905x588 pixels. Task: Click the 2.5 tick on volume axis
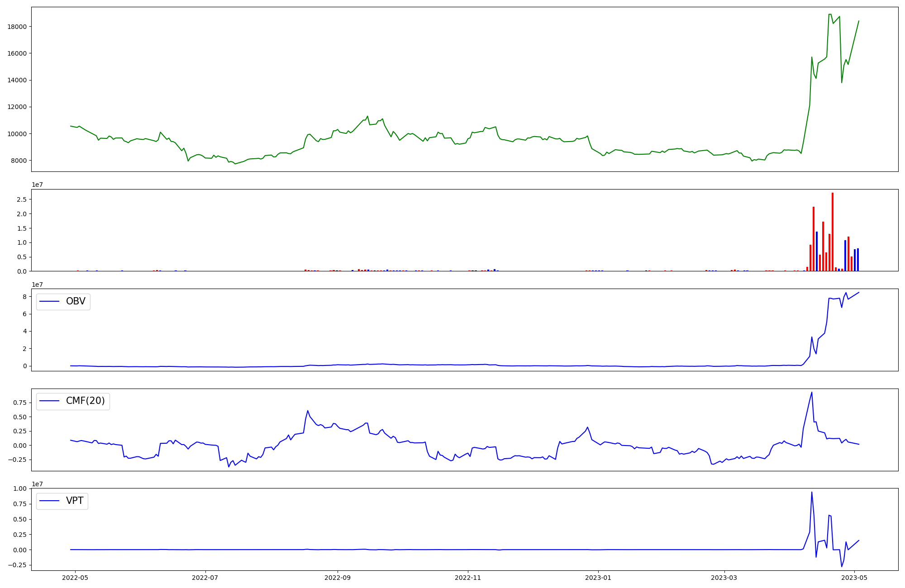pyautogui.click(x=22, y=199)
